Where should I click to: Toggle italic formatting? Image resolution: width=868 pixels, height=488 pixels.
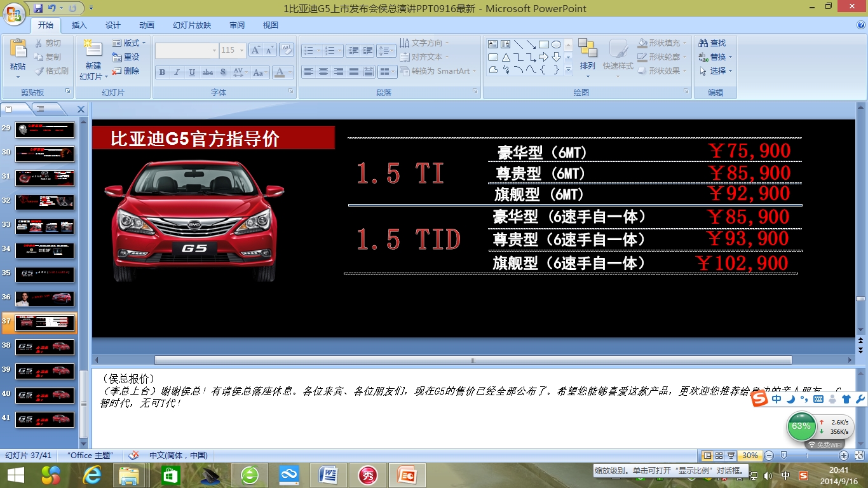(x=177, y=72)
